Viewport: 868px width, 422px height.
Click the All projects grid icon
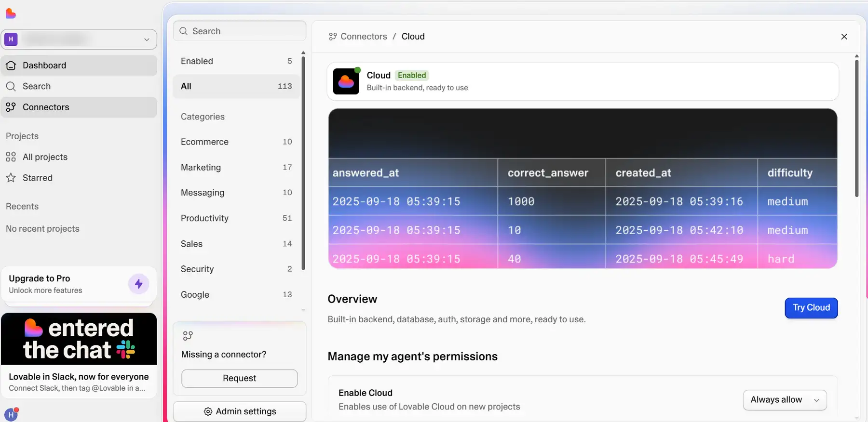pos(11,157)
